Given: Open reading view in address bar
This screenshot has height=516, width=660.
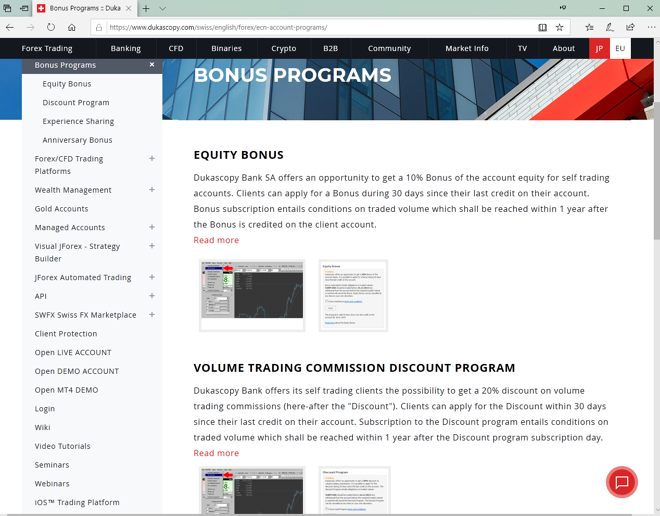Looking at the screenshot, I should pos(543,27).
